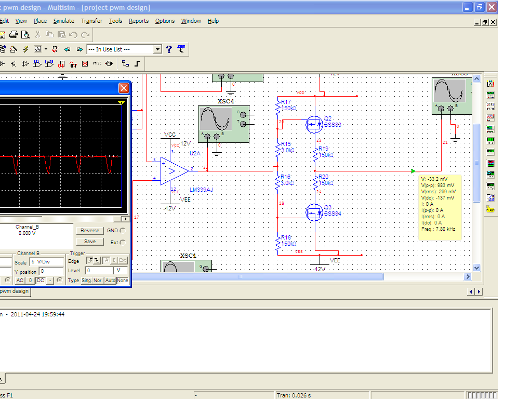Click the yellow lightning simulate icon
Viewport: 532px width, 399px height.
click(26, 49)
